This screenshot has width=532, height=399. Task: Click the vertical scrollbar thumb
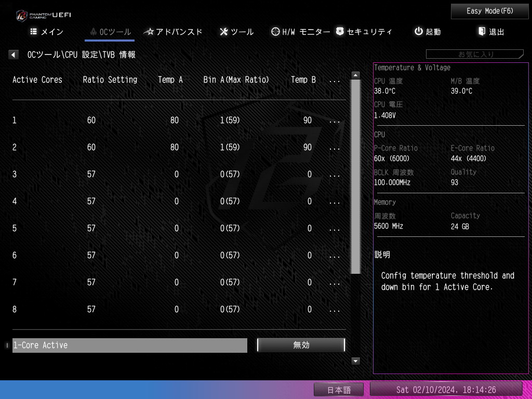point(355,177)
